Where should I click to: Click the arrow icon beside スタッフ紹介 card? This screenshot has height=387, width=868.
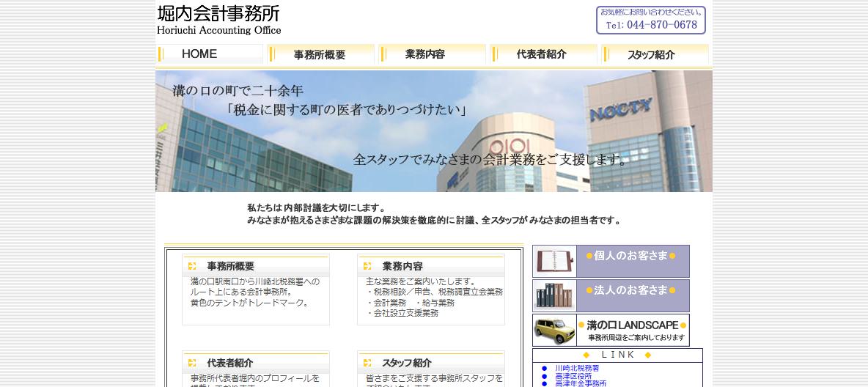point(367,364)
